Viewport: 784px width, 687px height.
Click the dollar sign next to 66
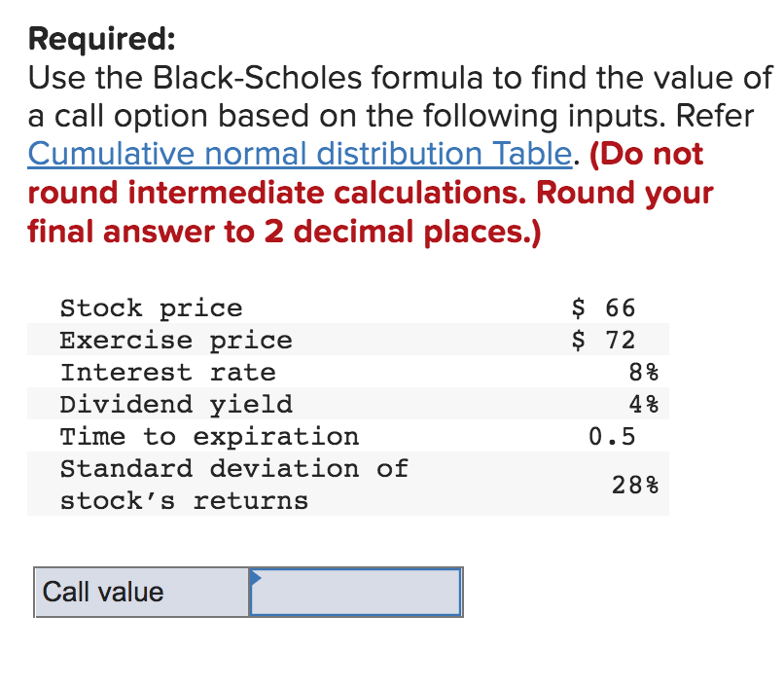(579, 307)
